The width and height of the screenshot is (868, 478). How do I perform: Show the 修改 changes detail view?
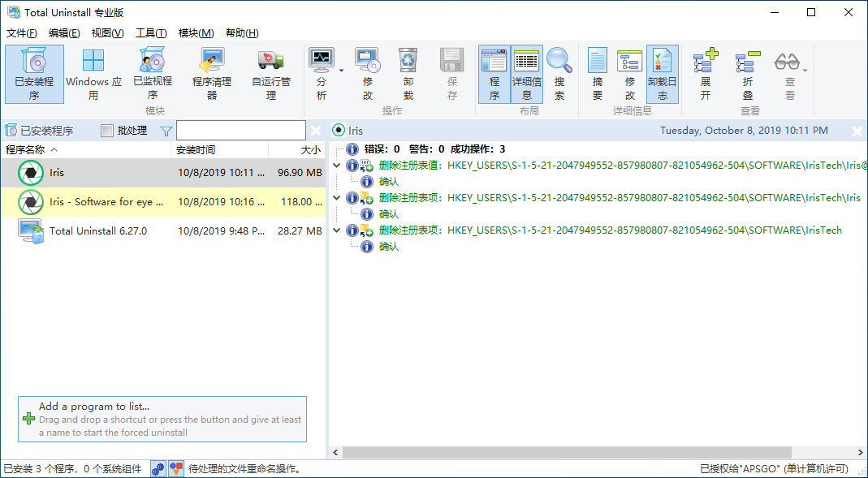pos(629,75)
